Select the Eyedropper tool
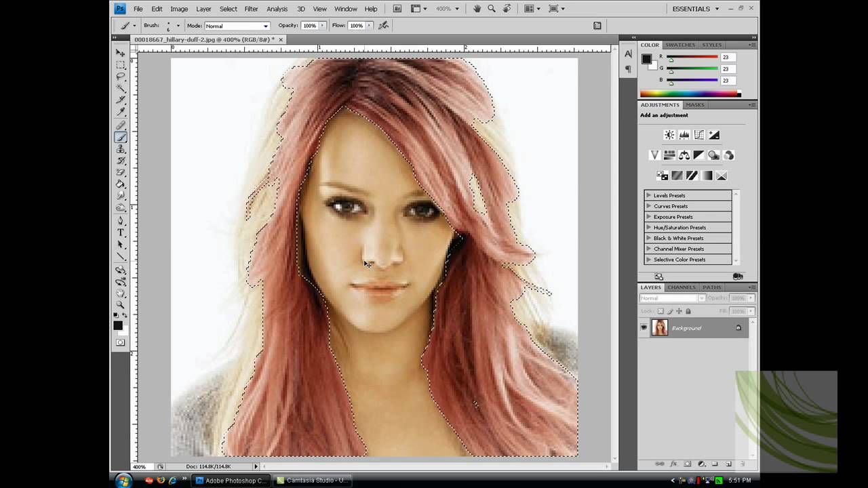The height and width of the screenshot is (488, 868). coord(121,112)
